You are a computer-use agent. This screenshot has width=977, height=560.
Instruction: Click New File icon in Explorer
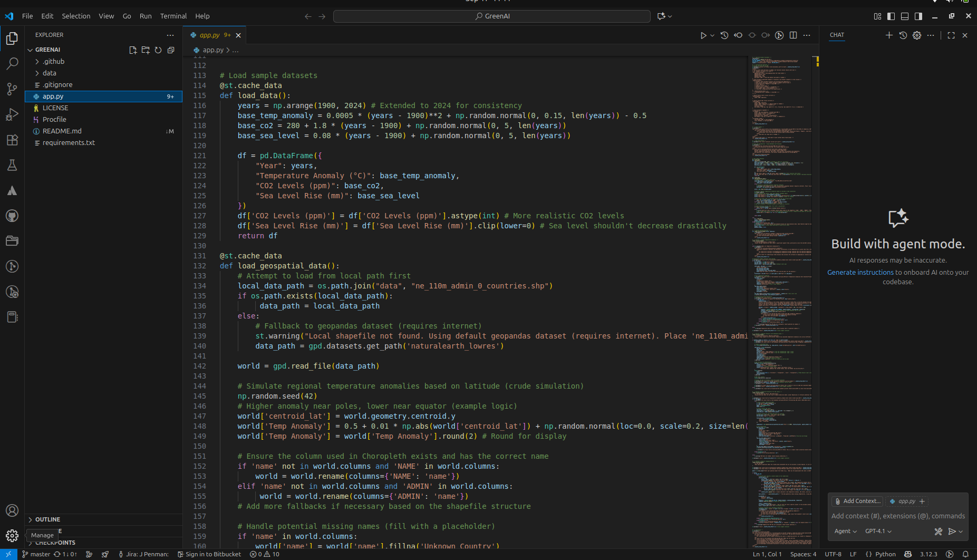(x=133, y=50)
